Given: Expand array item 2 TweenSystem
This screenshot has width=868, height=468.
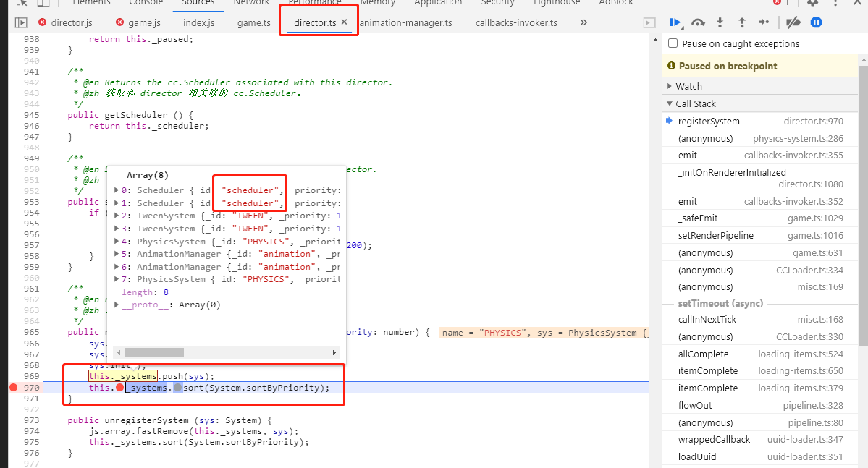Looking at the screenshot, I should tap(117, 215).
